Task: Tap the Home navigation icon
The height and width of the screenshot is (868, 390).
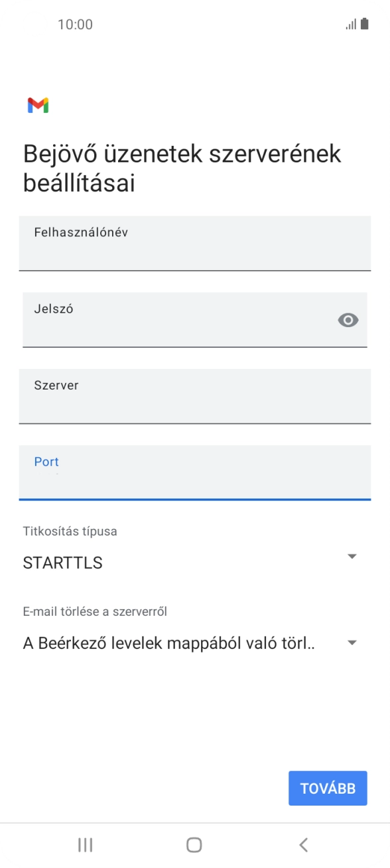Action: [194, 845]
